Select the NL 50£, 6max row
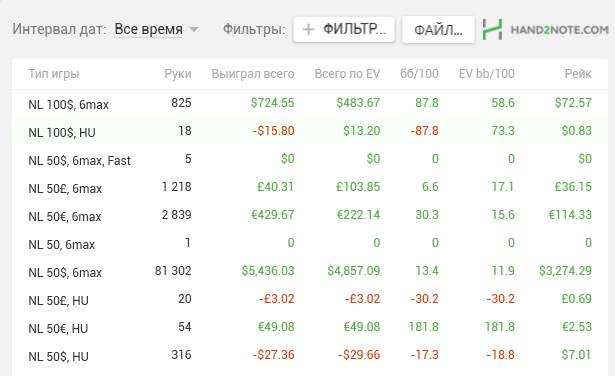615x376 pixels. point(310,187)
